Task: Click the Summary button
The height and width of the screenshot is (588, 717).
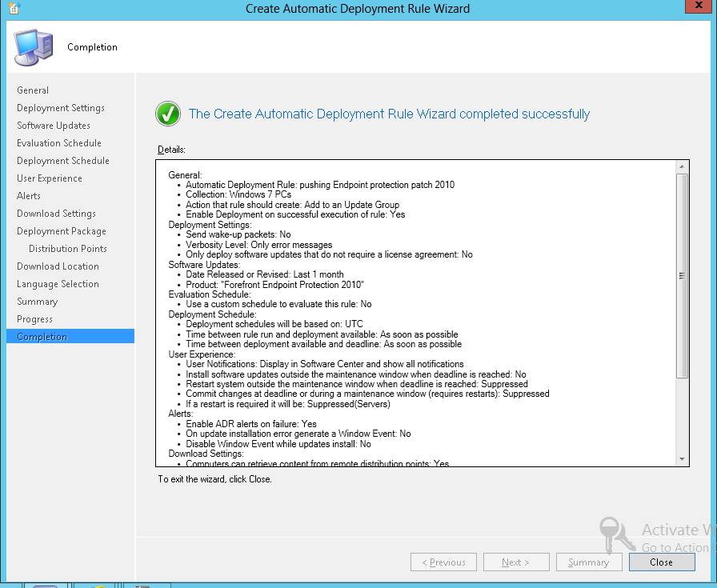Action: tap(589, 562)
